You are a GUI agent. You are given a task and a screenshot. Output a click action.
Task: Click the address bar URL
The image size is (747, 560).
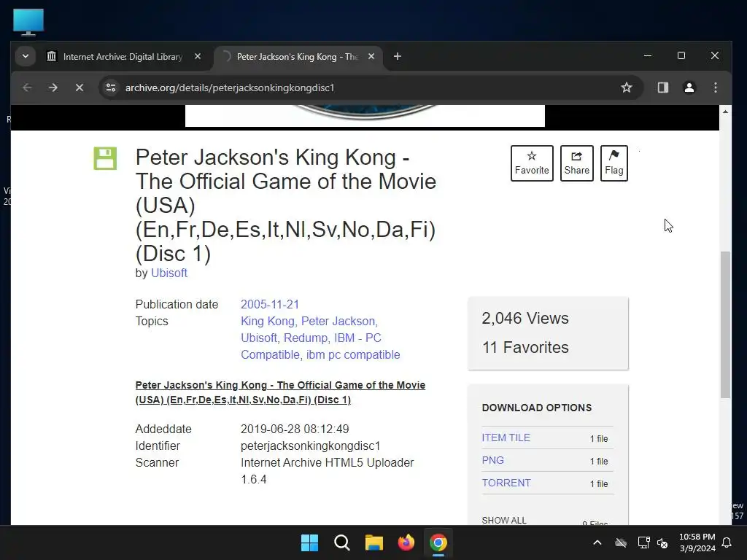[x=230, y=87]
